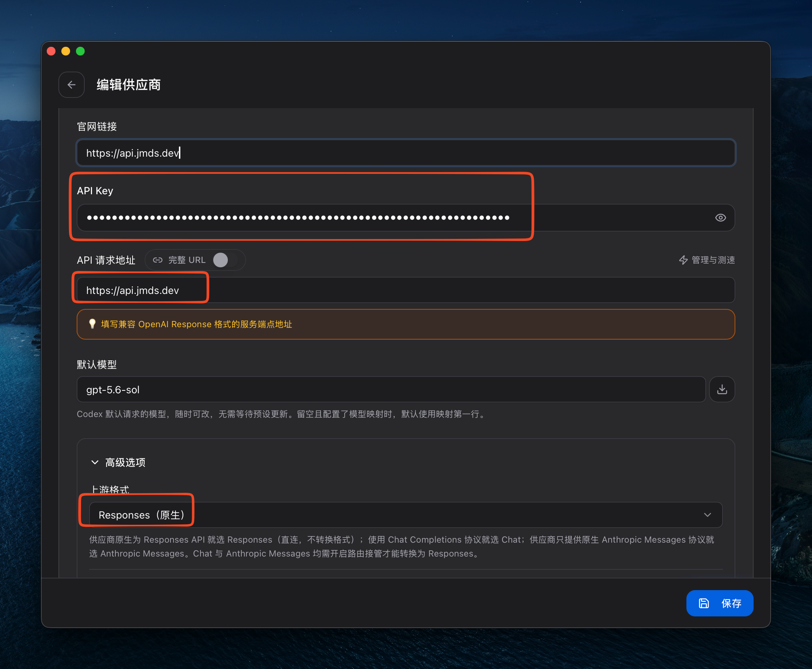
Task: Open the 上游格式 Responses dropdown
Action: click(406, 515)
